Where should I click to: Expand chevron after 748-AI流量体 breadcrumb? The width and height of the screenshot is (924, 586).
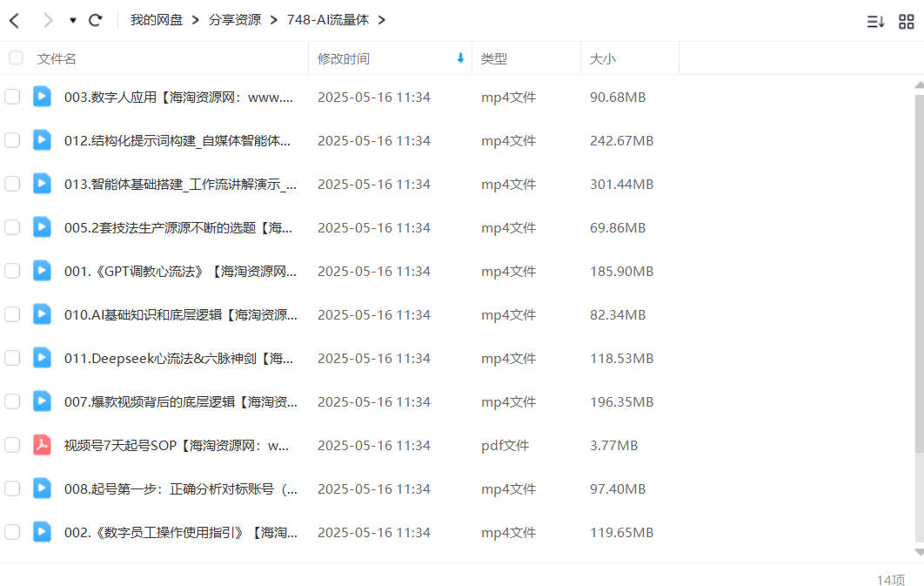pyautogui.click(x=382, y=20)
